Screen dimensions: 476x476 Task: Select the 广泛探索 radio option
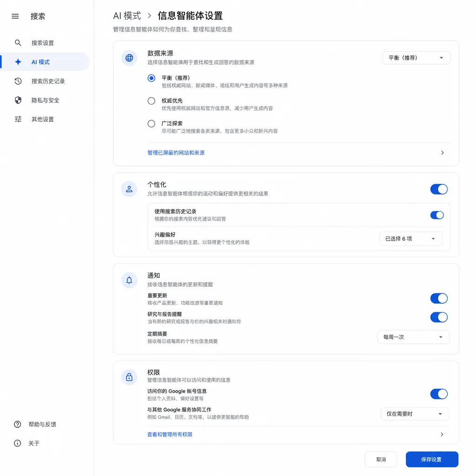coord(151,124)
